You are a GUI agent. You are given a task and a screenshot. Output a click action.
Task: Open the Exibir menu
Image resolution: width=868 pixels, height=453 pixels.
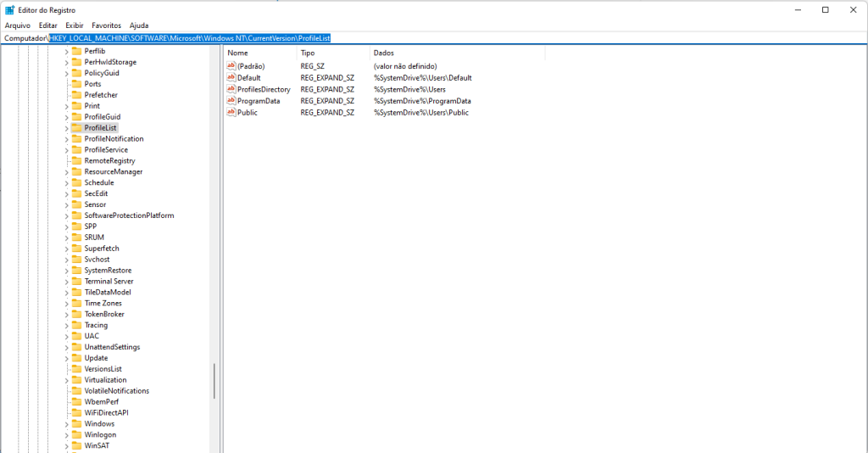coord(75,25)
